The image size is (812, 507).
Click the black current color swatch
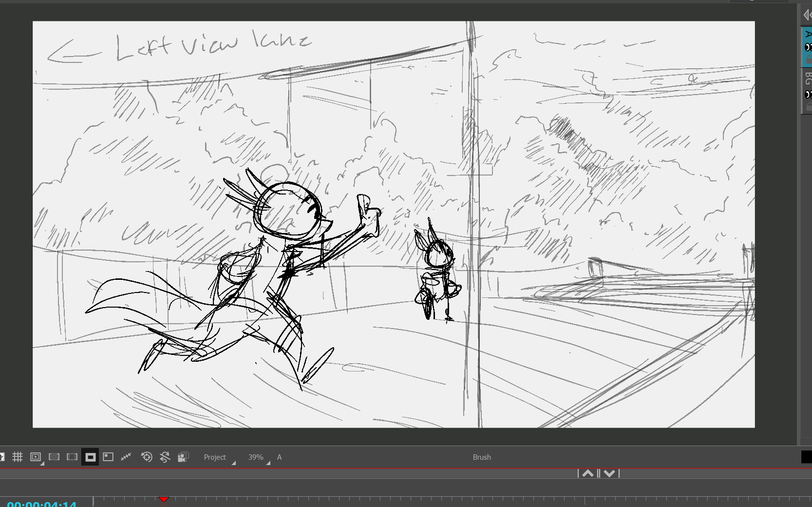[806, 457]
